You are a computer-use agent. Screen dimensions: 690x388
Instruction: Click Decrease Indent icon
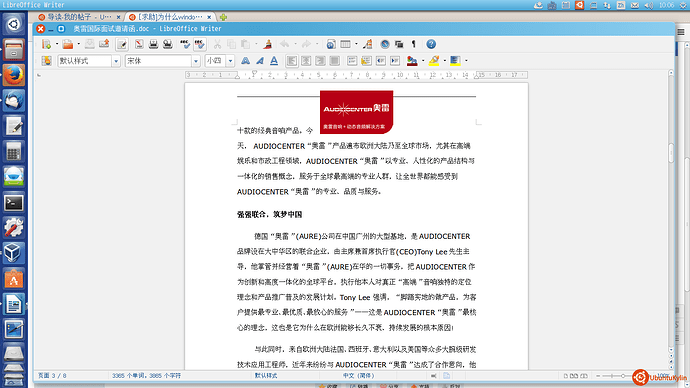pos(381,61)
